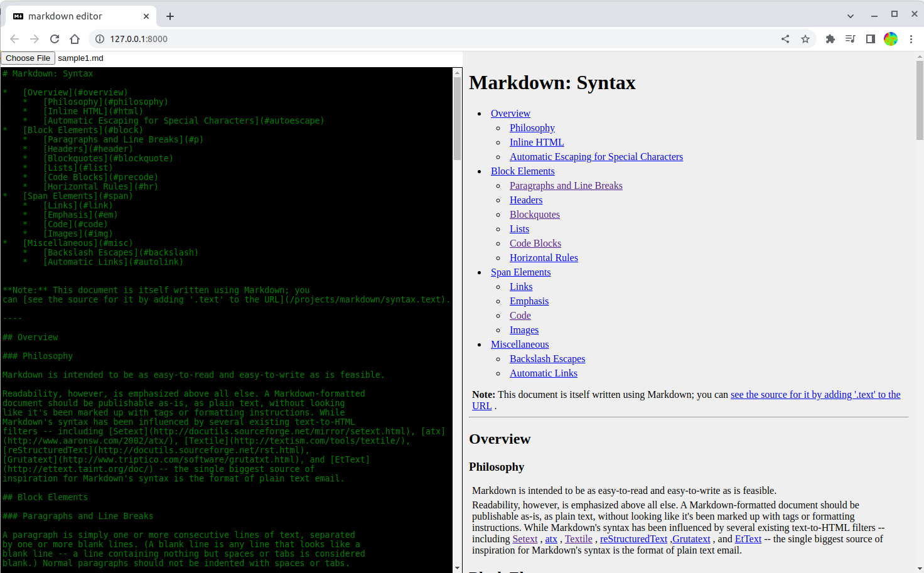Open the Block Elements link
The width and height of the screenshot is (924, 573).
[x=523, y=171]
